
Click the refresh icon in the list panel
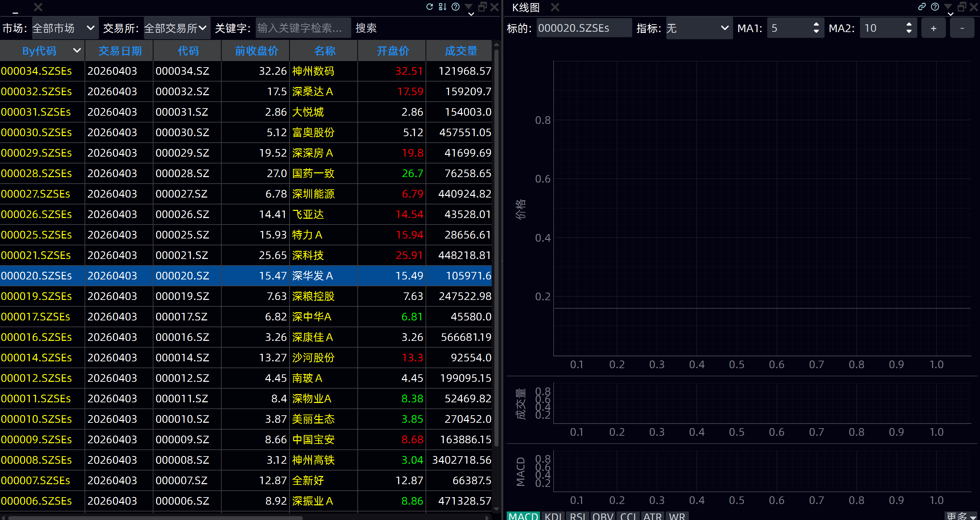(430, 7)
